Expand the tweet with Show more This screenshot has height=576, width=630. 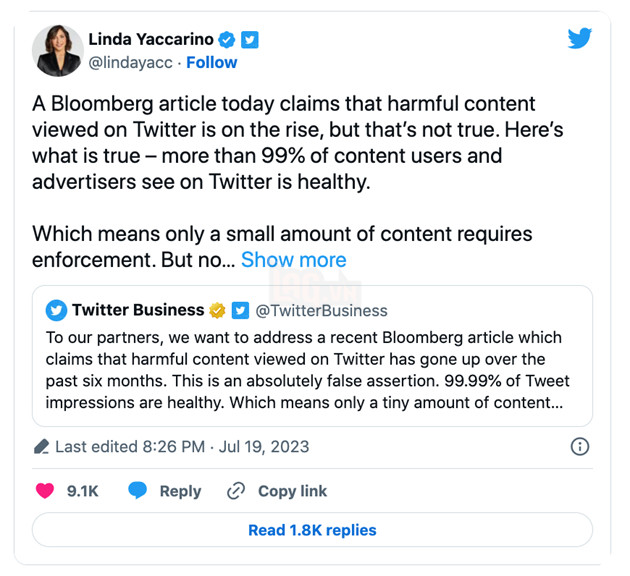[293, 260]
